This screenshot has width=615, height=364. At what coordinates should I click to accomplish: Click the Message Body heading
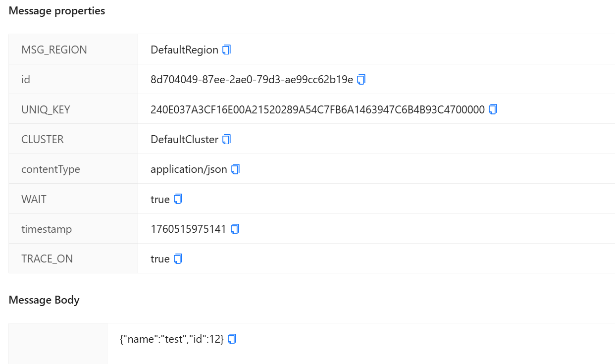point(44,300)
